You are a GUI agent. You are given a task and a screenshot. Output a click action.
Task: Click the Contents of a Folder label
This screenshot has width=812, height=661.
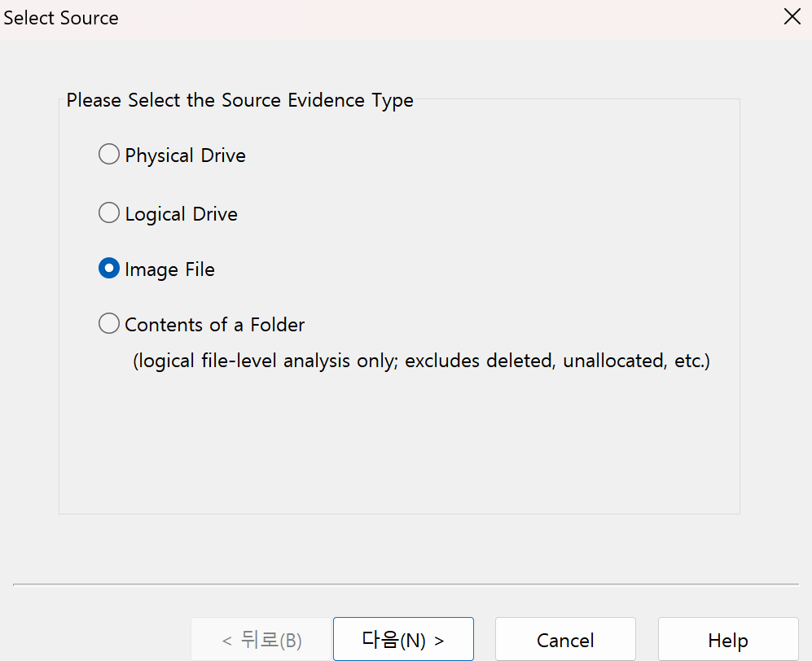[x=213, y=324]
